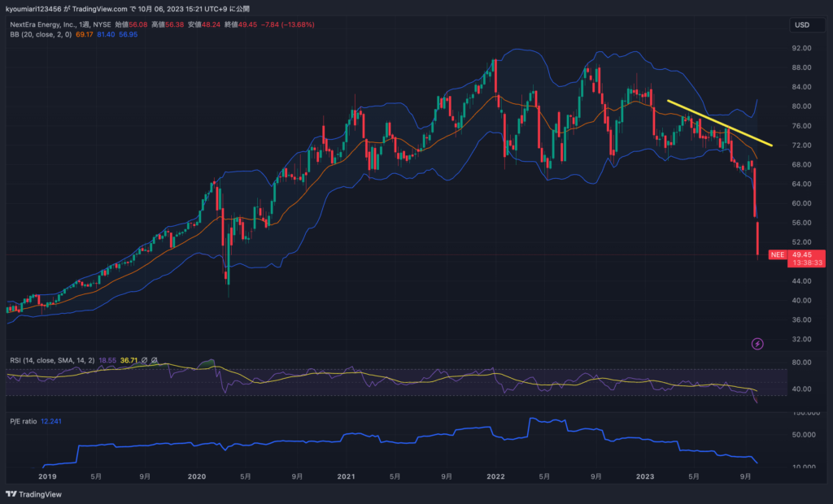Click the yellow RSI average value 36.71
Screen dimensions: 833x504
point(129,360)
